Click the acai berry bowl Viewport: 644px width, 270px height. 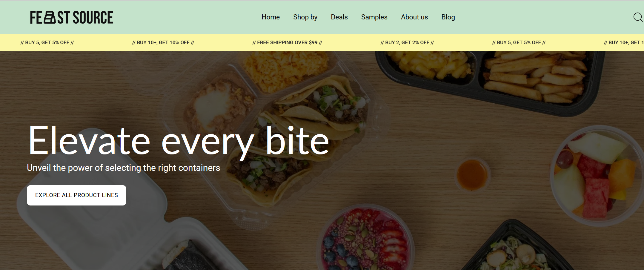click(x=367, y=239)
